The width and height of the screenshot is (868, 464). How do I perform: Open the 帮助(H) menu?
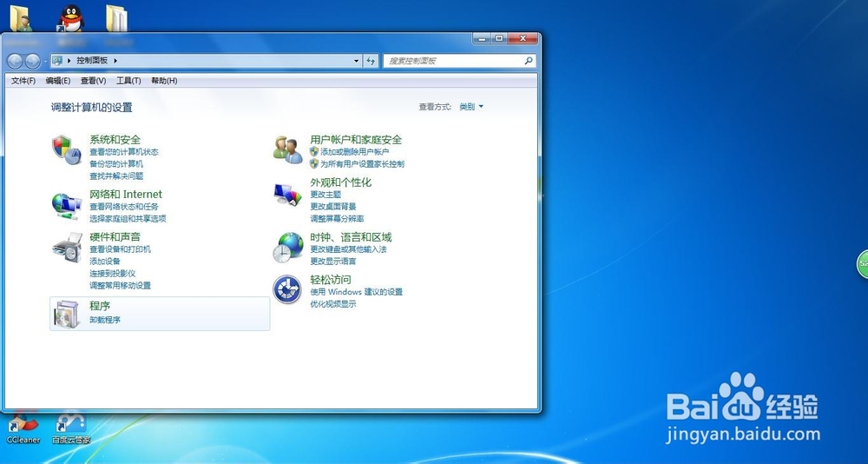pos(164,81)
